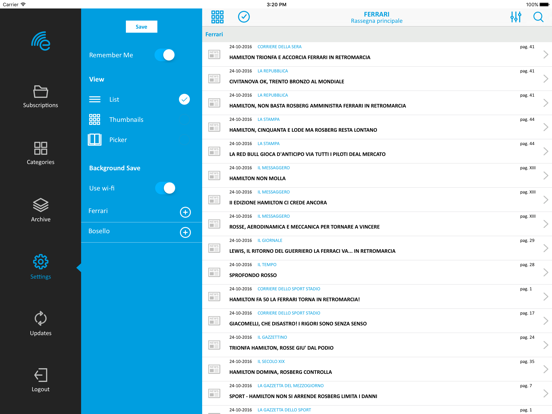Tap the Thumbnails view label
This screenshot has width=552, height=414.
click(126, 120)
